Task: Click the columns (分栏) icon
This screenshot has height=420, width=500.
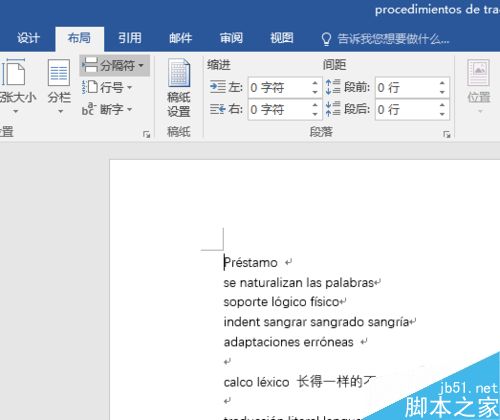Action: click(x=59, y=72)
